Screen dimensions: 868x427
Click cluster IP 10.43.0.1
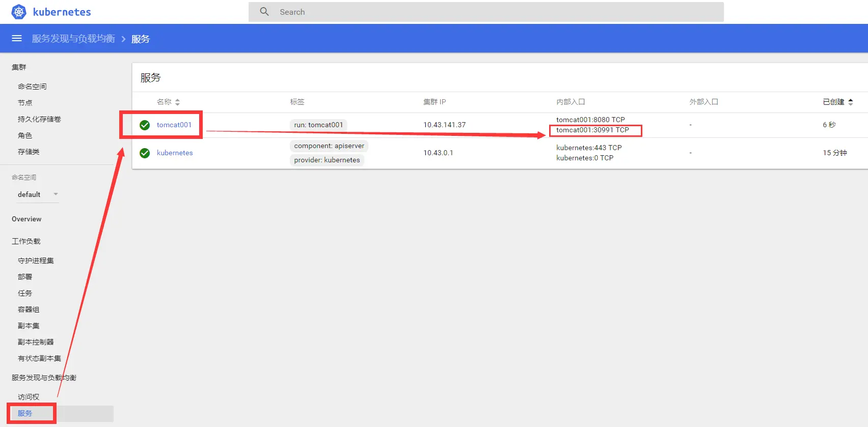point(438,153)
